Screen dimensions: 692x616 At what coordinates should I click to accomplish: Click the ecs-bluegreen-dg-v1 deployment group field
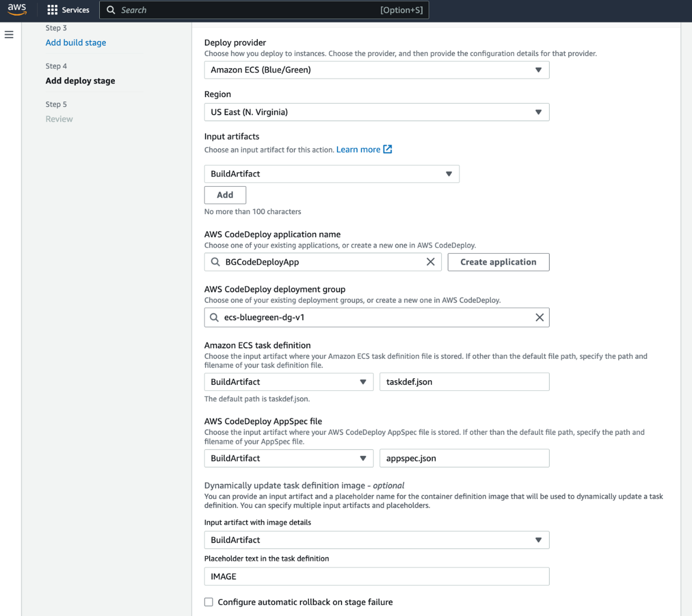pyautogui.click(x=377, y=318)
